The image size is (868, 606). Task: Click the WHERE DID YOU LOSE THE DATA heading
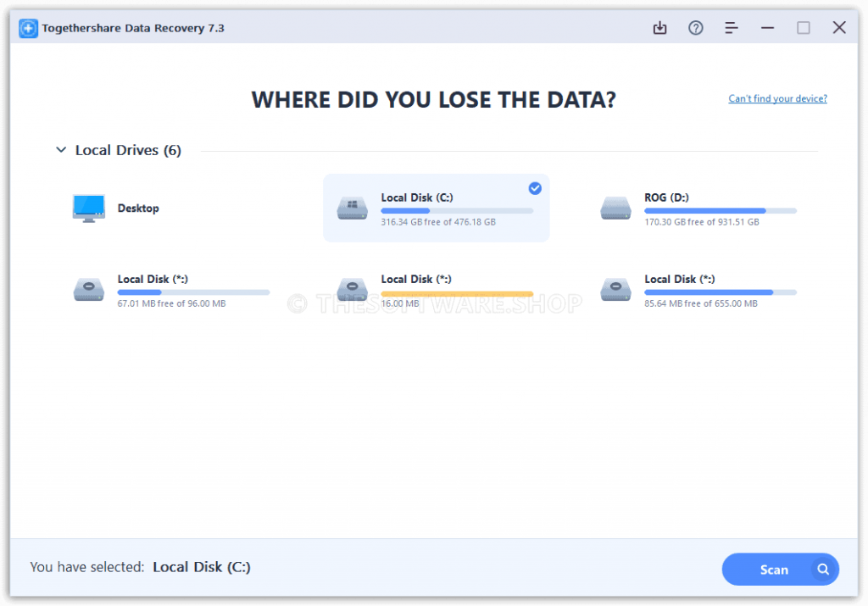tap(433, 100)
